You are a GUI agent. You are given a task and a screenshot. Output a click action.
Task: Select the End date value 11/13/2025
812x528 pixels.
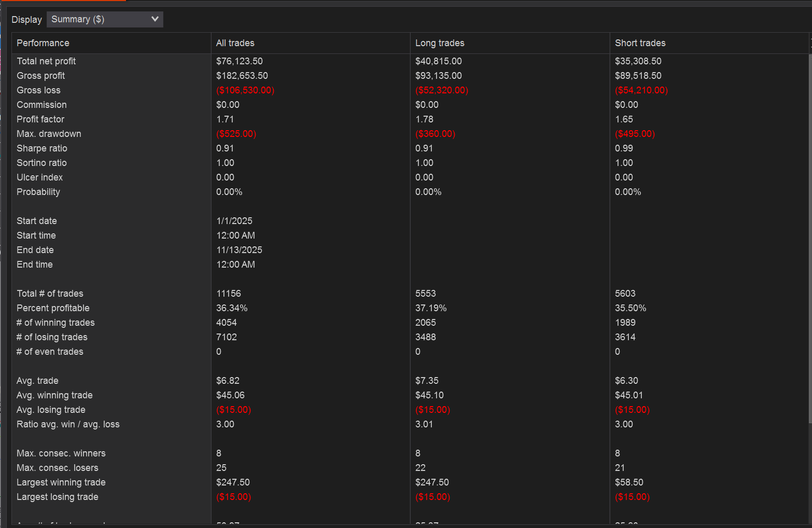tap(239, 250)
